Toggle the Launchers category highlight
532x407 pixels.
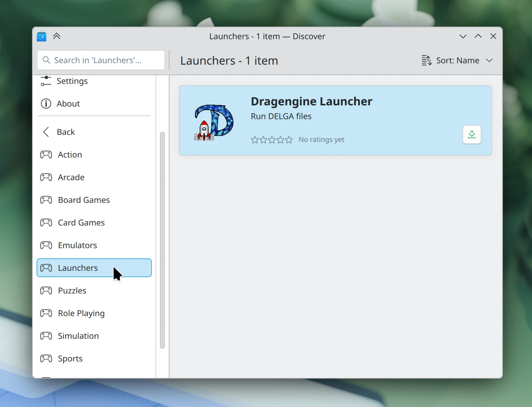click(78, 267)
